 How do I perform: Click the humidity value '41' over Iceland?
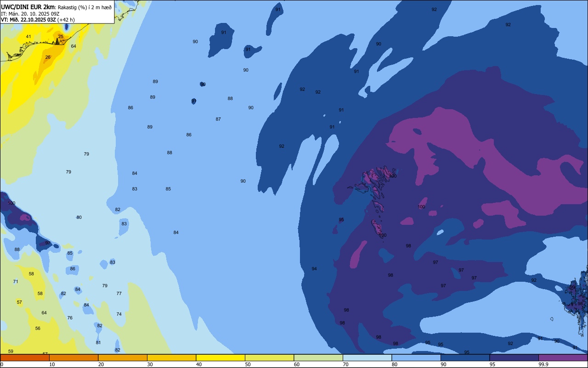pos(28,37)
